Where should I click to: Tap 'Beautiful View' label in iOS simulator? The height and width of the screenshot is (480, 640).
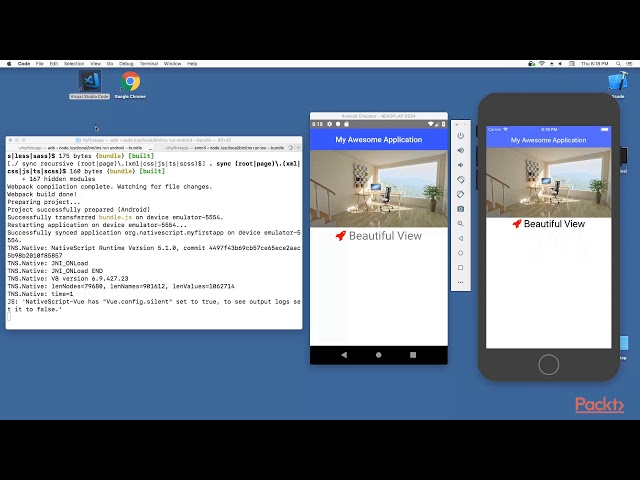pos(554,224)
